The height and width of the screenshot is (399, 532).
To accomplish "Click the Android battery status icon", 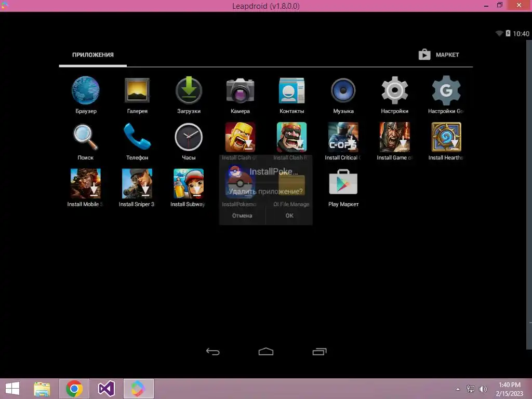I will (x=508, y=33).
